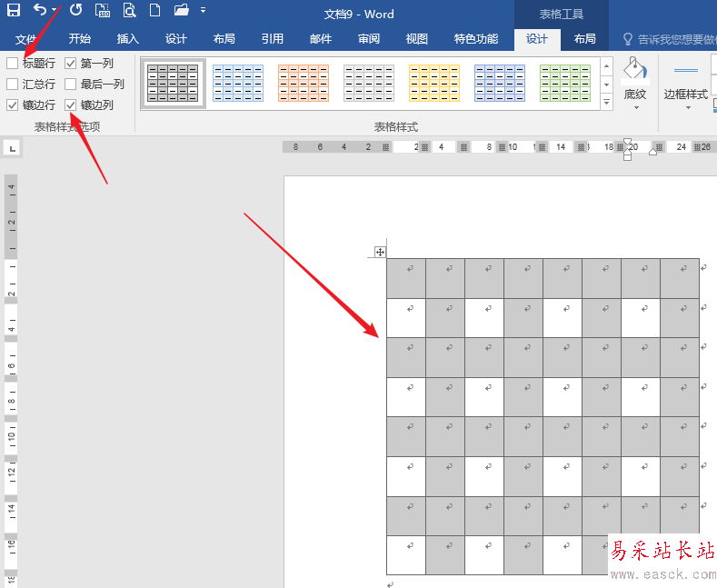
Task: Click the 边框样式 line icon
Action: pyautogui.click(x=685, y=70)
